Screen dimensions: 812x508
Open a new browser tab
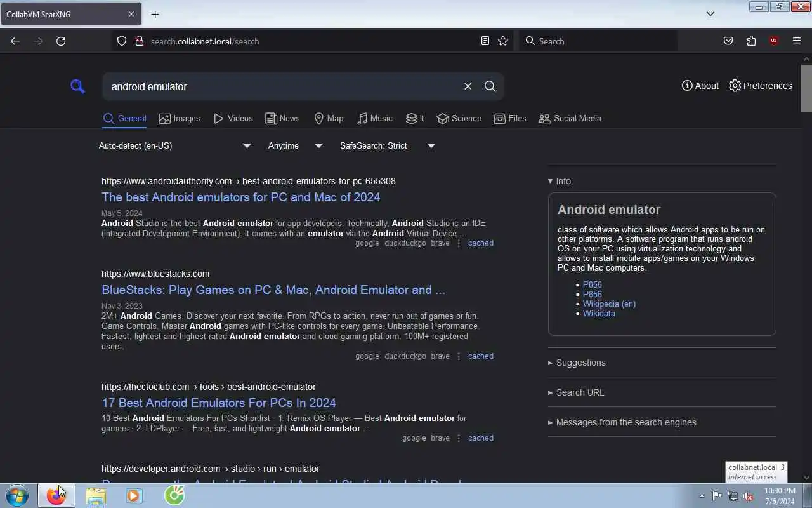[155, 14]
